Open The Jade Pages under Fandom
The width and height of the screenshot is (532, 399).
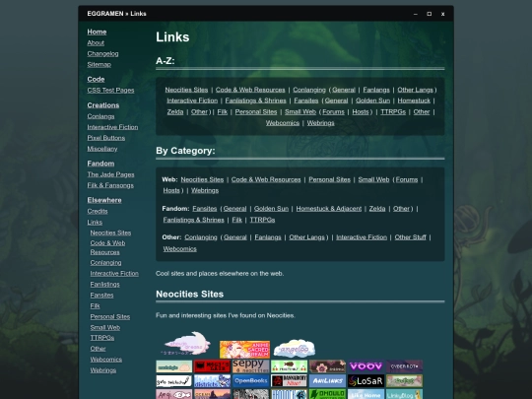[x=110, y=174]
